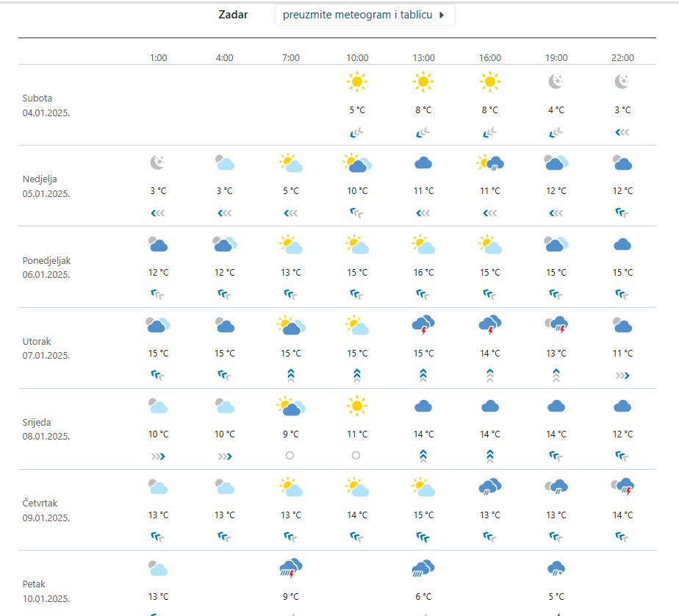Click the storm icon for Petak at 7:00

coord(291,567)
